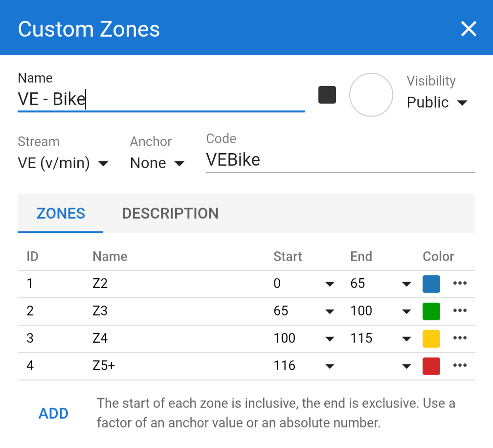493x448 pixels.
Task: Click the red color swatch for Z5+
Action: coord(431,366)
